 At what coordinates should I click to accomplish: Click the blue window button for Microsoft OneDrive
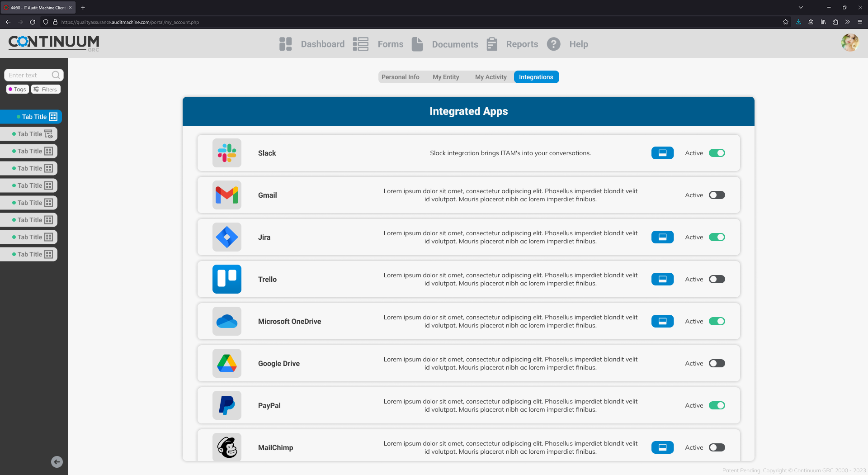point(662,321)
